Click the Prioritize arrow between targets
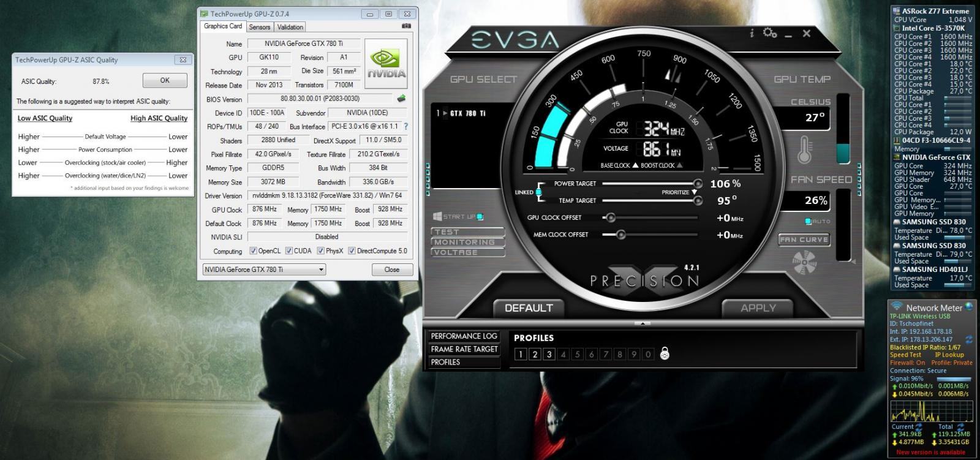 pyautogui.click(x=695, y=192)
